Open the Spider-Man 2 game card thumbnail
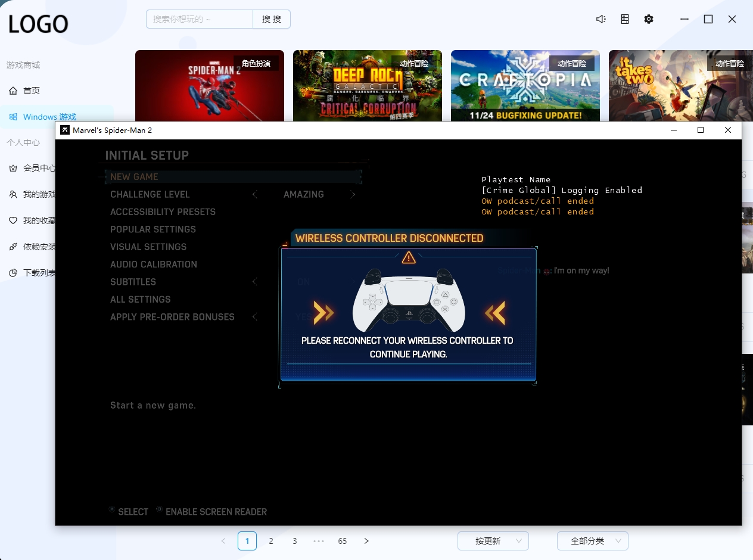 pos(210,86)
